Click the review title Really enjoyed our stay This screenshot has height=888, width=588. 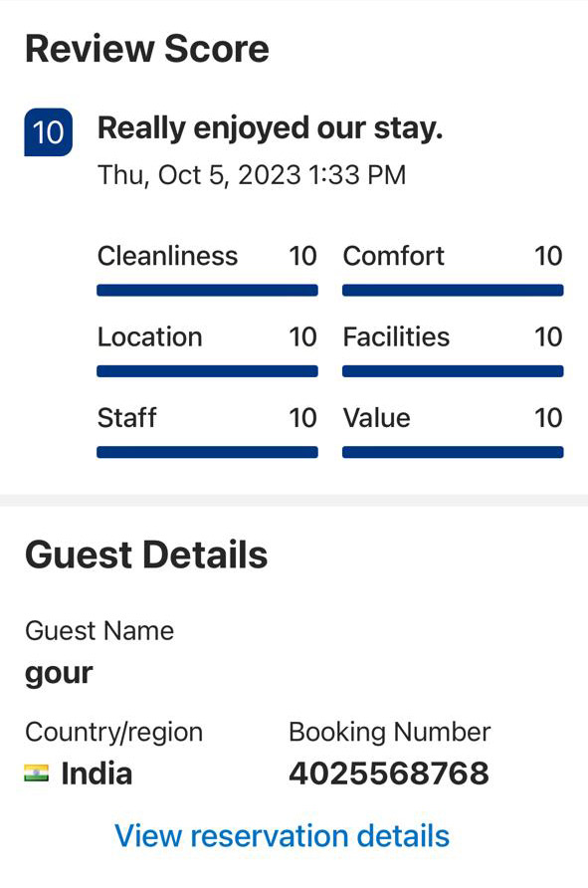tap(270, 128)
